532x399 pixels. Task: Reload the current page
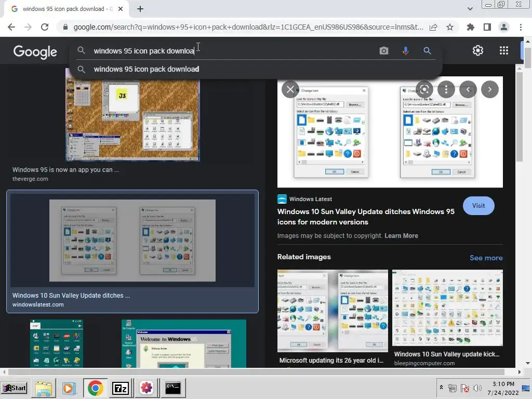45,27
